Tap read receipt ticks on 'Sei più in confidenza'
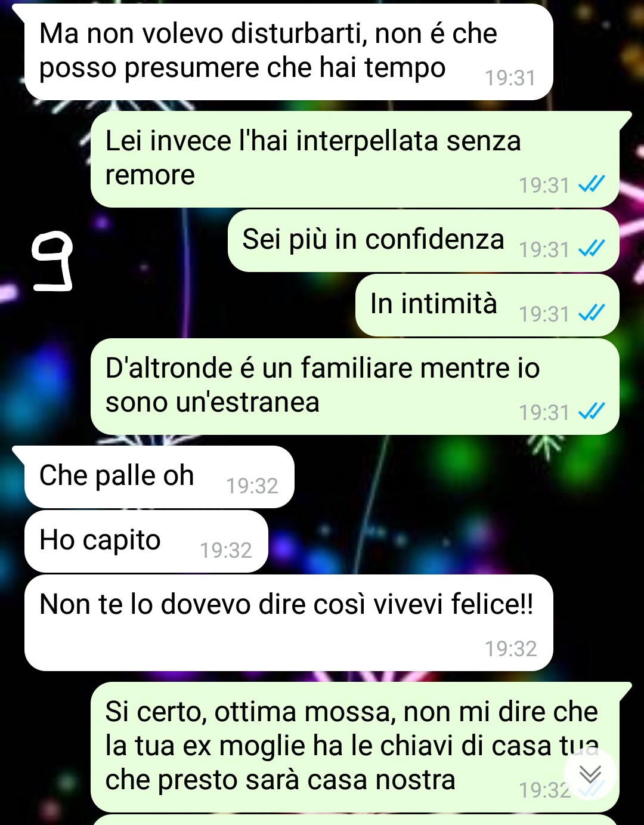644x825 pixels. tap(592, 248)
